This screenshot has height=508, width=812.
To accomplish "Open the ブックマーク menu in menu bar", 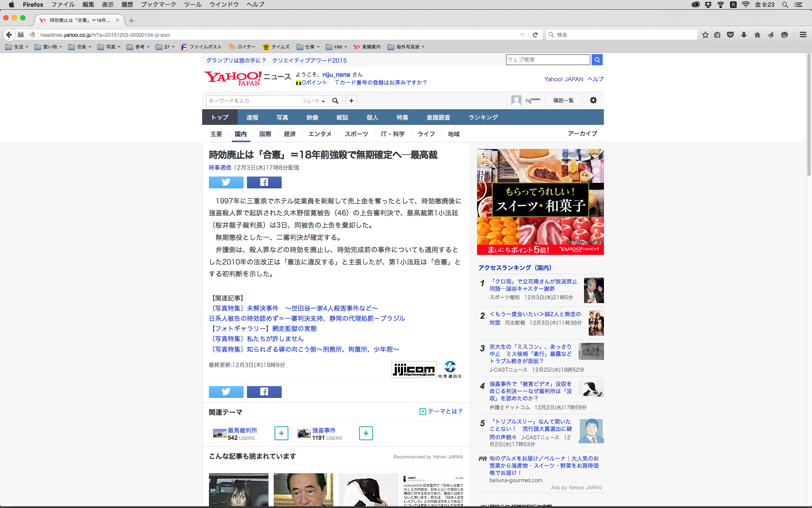I will point(158,4).
